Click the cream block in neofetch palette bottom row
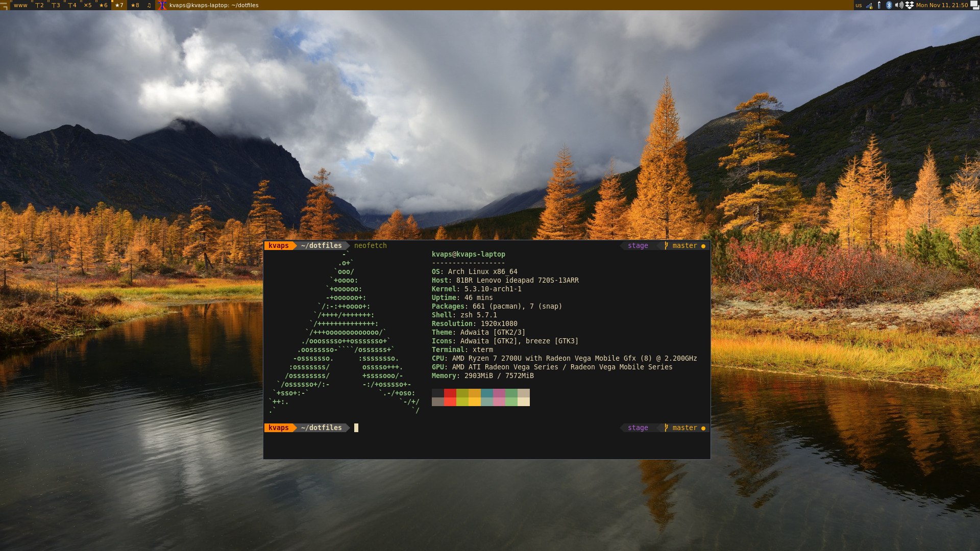 (524, 402)
